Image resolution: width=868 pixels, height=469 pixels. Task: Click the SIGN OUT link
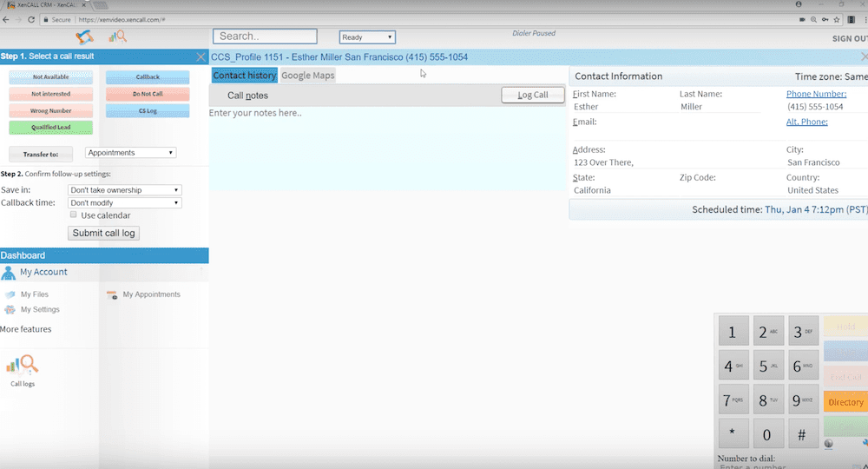850,39
